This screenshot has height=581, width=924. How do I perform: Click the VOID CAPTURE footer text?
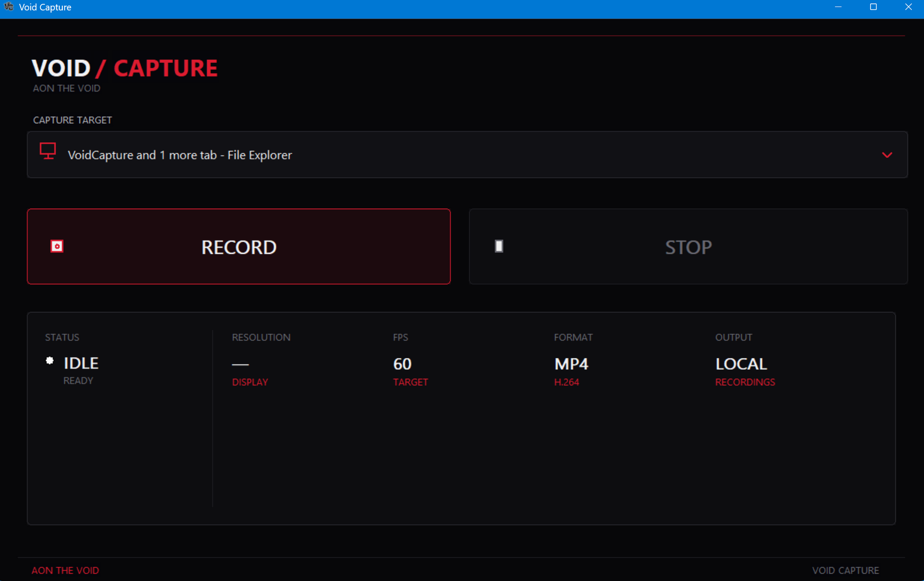pos(846,571)
